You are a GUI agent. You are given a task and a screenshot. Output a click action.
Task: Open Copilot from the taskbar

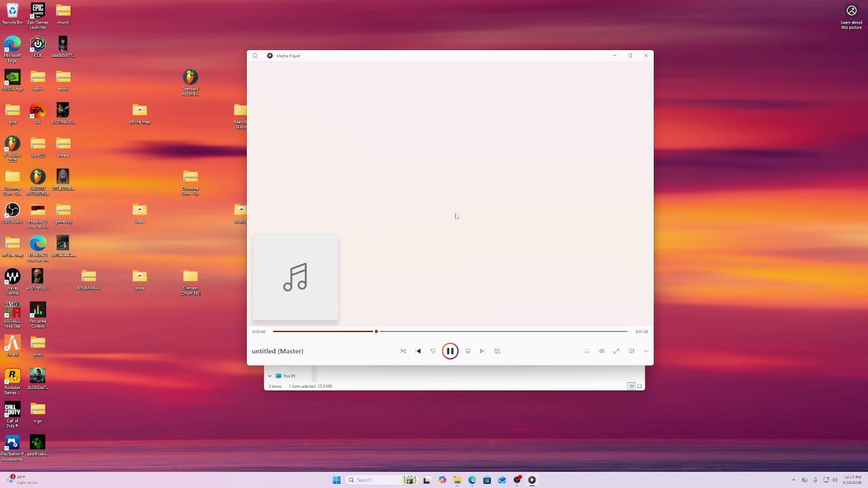click(442, 480)
